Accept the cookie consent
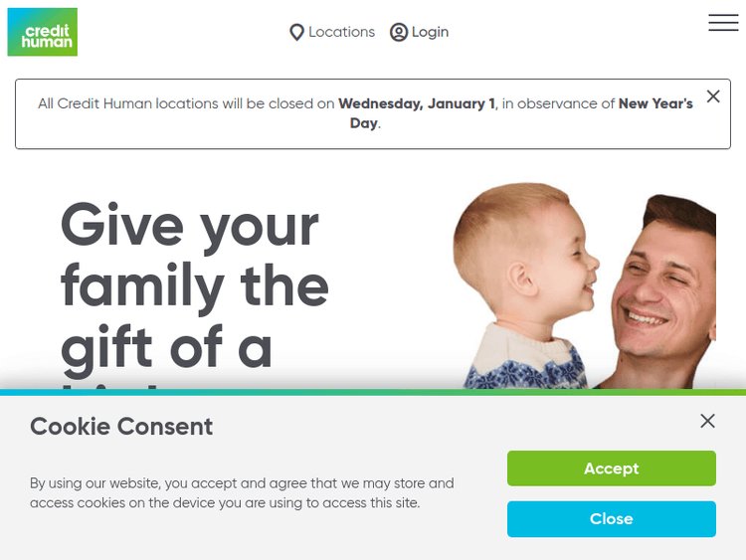746x560 pixels. click(611, 468)
